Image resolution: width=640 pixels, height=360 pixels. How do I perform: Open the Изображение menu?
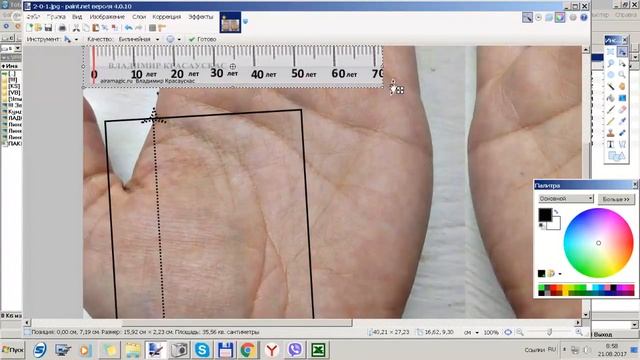point(107,17)
